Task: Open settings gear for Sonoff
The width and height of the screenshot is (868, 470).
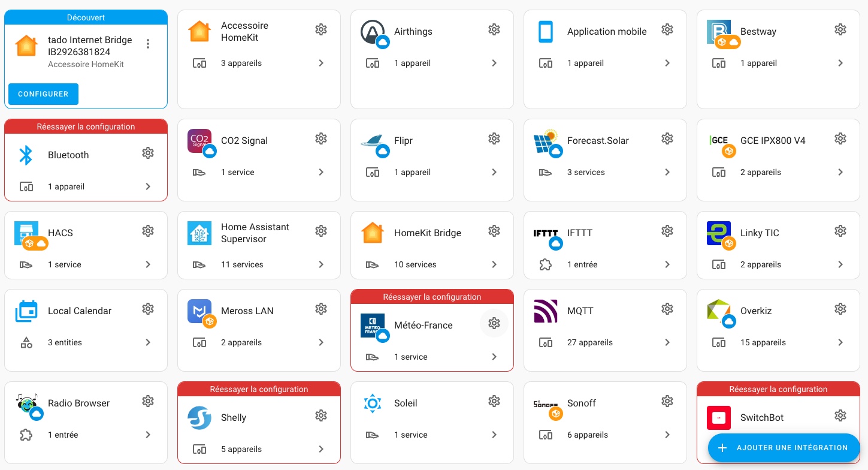Action: tap(667, 401)
